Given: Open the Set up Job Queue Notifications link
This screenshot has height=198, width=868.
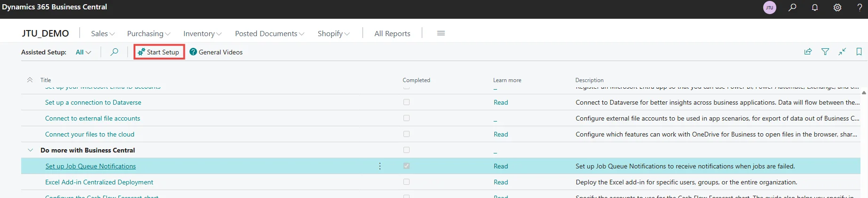Looking at the screenshot, I should point(90,166).
